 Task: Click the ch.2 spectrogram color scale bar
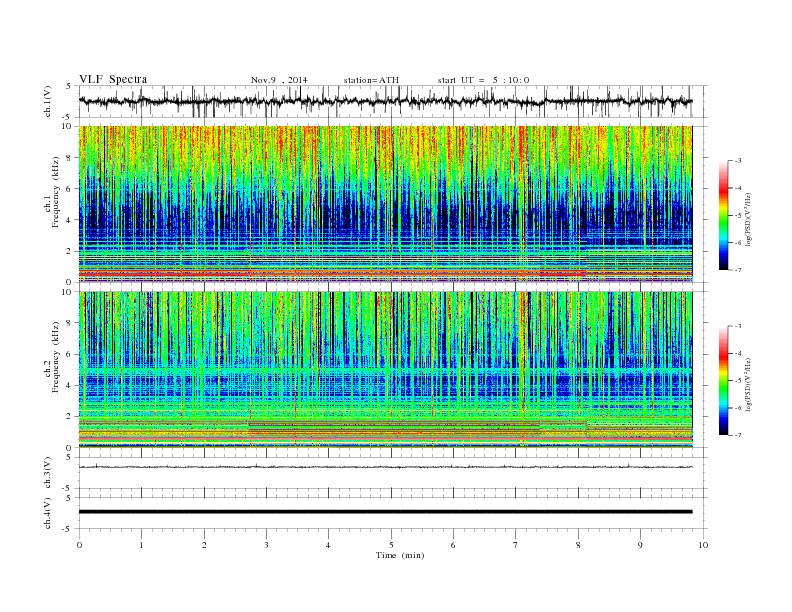(x=723, y=380)
